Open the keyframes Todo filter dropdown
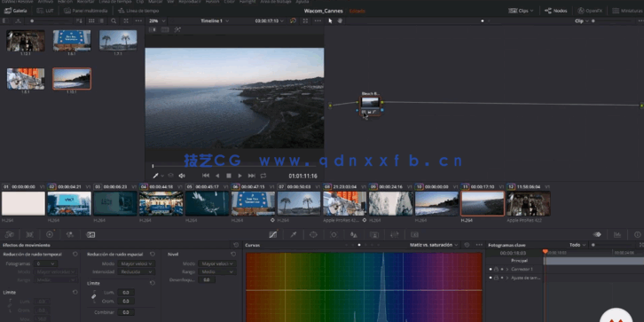 tap(577, 245)
